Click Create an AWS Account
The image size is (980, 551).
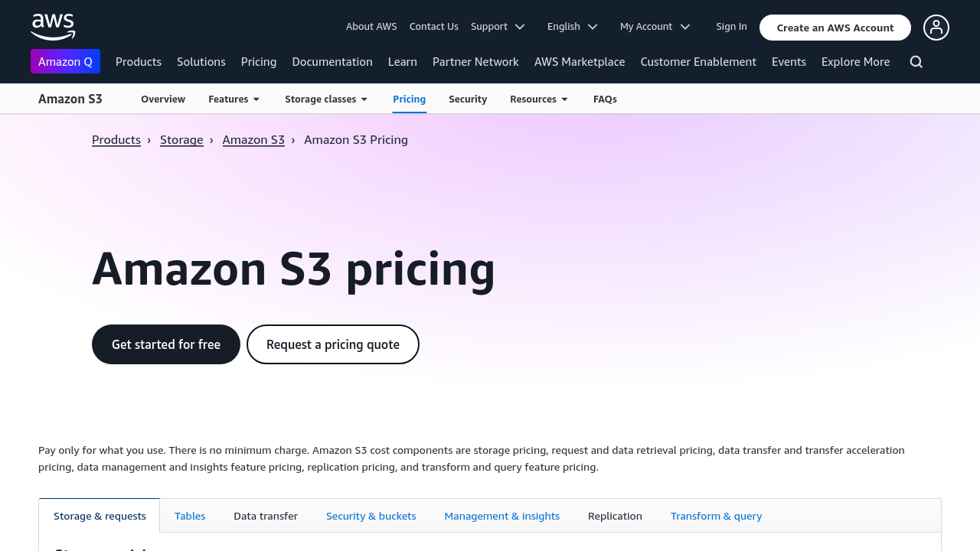[835, 28]
